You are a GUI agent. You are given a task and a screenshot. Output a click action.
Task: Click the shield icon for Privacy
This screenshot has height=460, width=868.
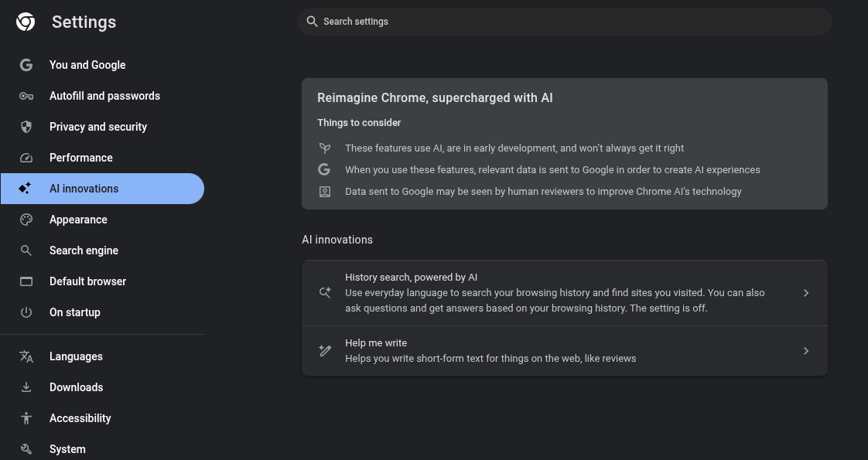point(26,127)
